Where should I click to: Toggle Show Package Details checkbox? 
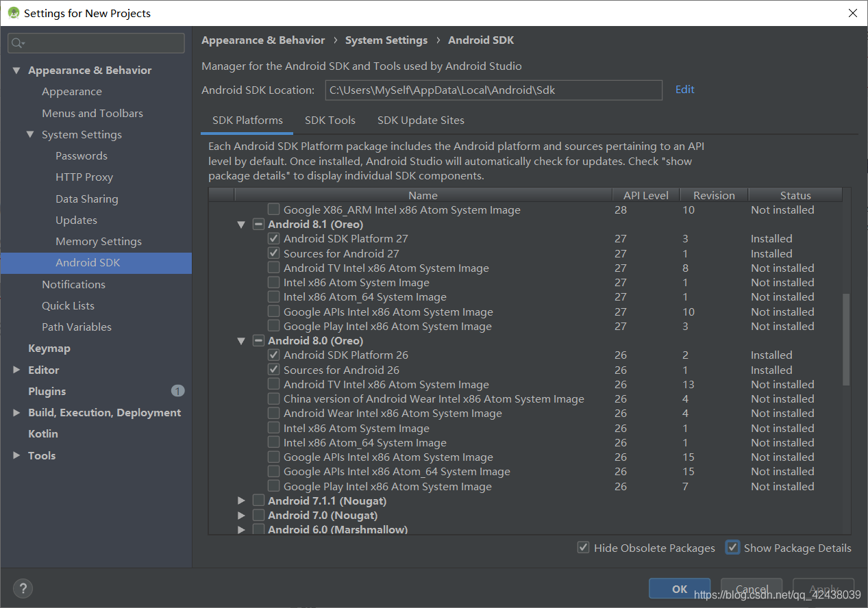733,548
